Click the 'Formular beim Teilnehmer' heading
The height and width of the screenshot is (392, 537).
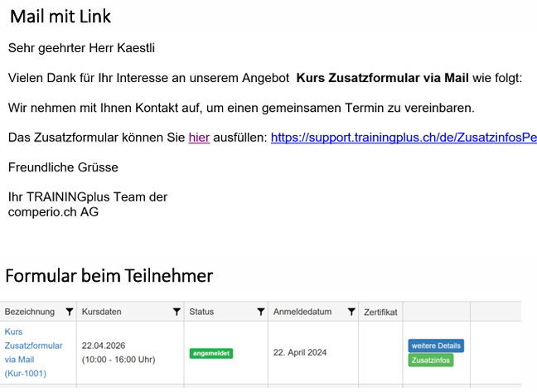pyautogui.click(x=109, y=275)
